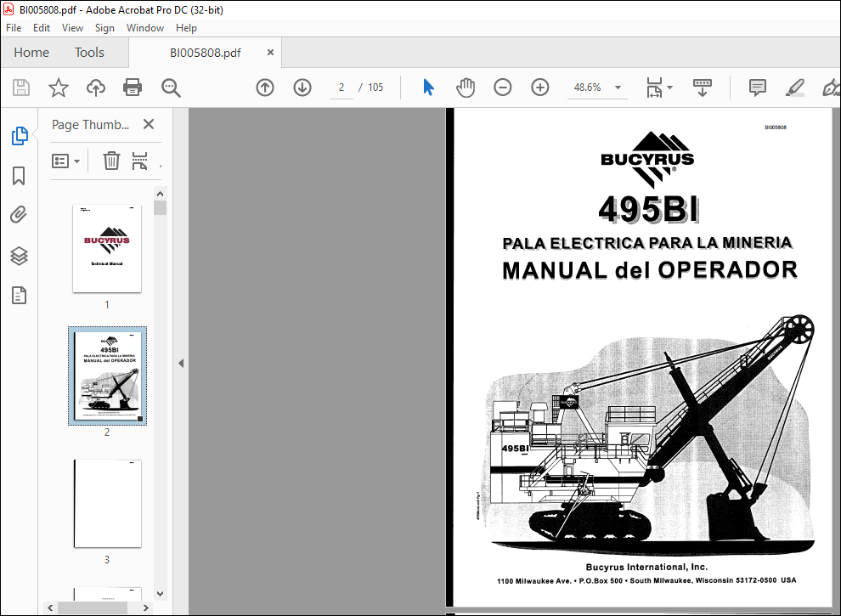Zoom in with plus button
The image size is (841, 616).
[540, 88]
